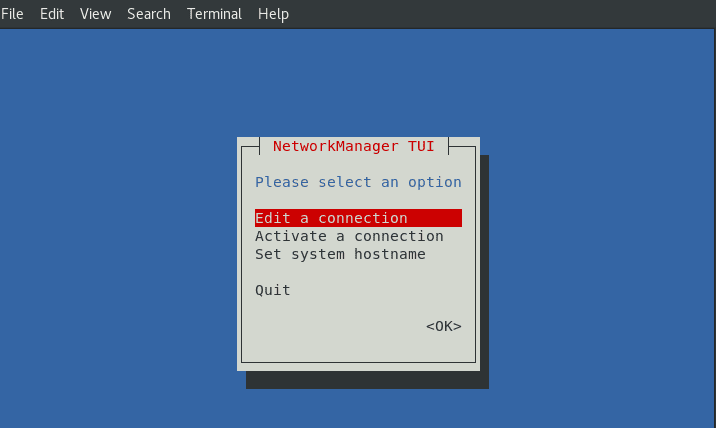Select the 'Edit a connection' option
Viewport: 716px width, 428px height.
[358, 218]
